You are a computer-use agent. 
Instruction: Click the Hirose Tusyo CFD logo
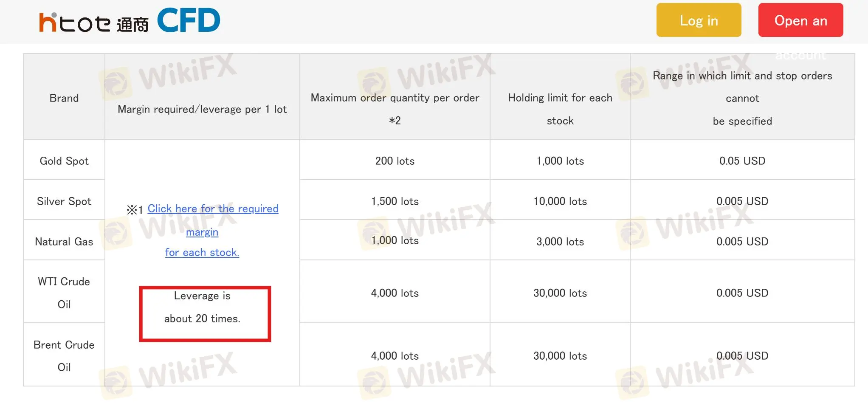pyautogui.click(x=130, y=21)
